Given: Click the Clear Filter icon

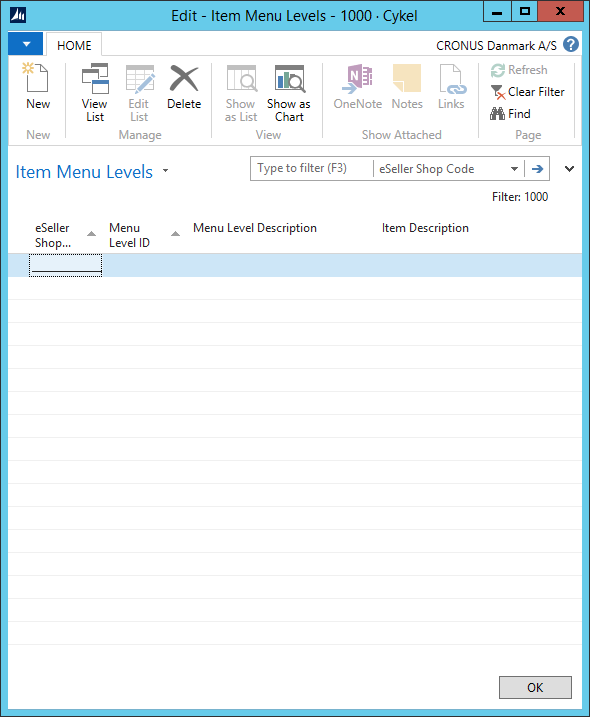Looking at the screenshot, I should 497,92.
